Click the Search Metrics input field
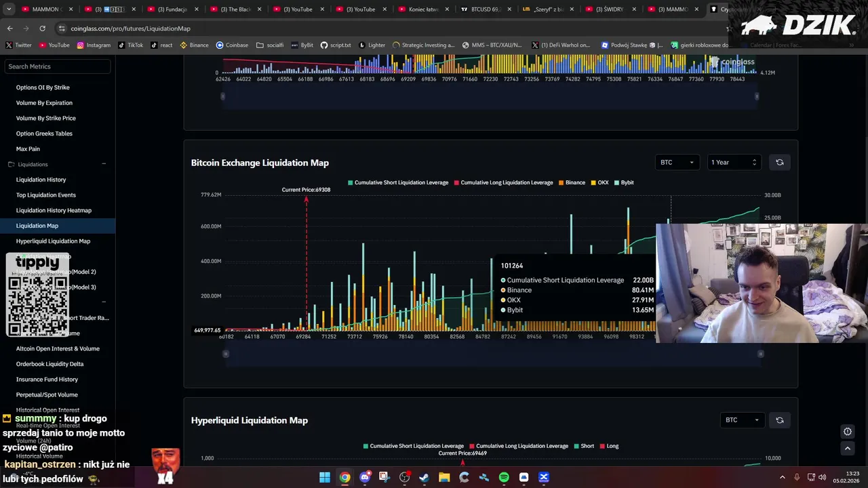 [x=58, y=66]
